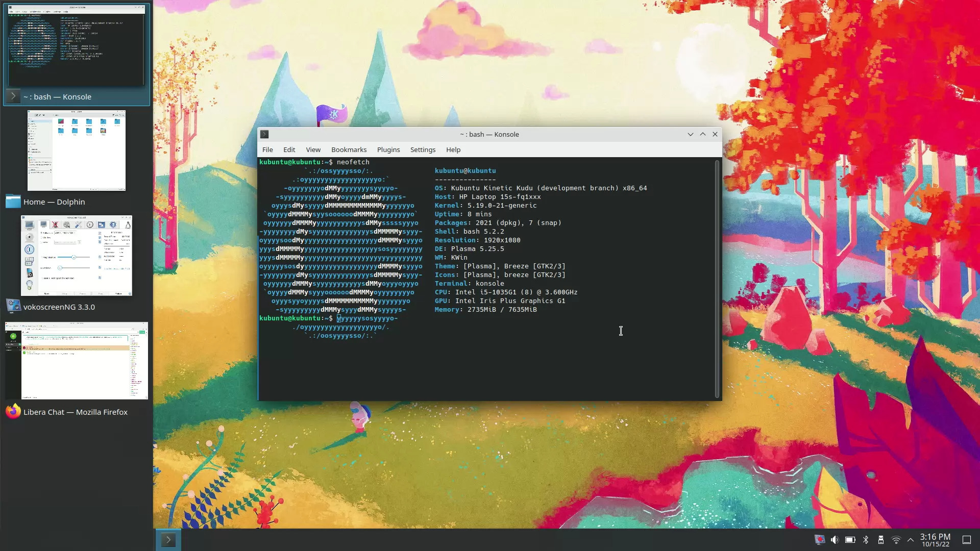Toggle Show Desktop at the taskbar's right edge
Image resolution: width=980 pixels, height=551 pixels.
pyautogui.click(x=967, y=540)
